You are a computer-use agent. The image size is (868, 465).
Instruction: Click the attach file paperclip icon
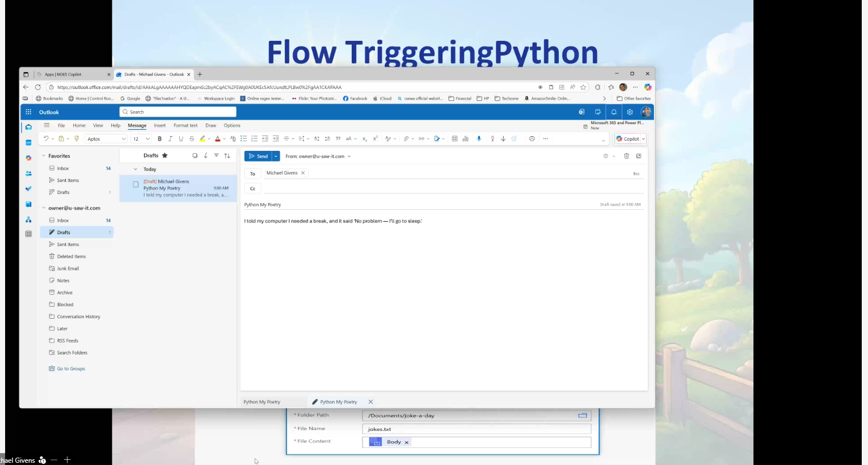tap(406, 139)
